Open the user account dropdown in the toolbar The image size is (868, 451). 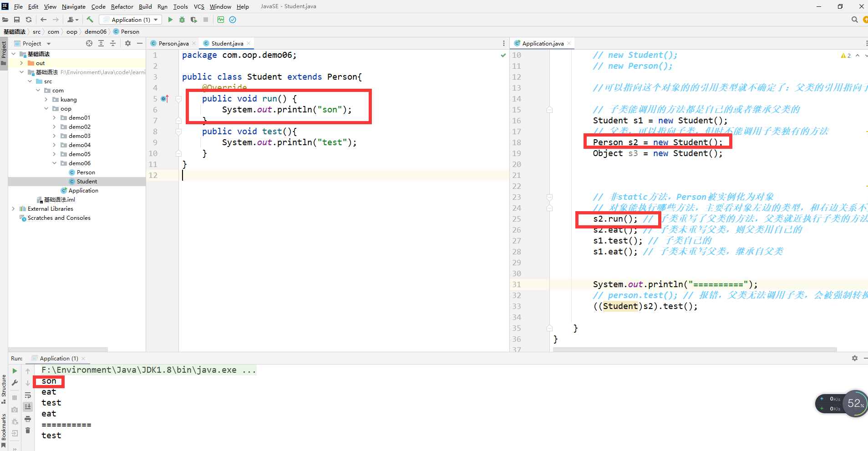(x=73, y=20)
